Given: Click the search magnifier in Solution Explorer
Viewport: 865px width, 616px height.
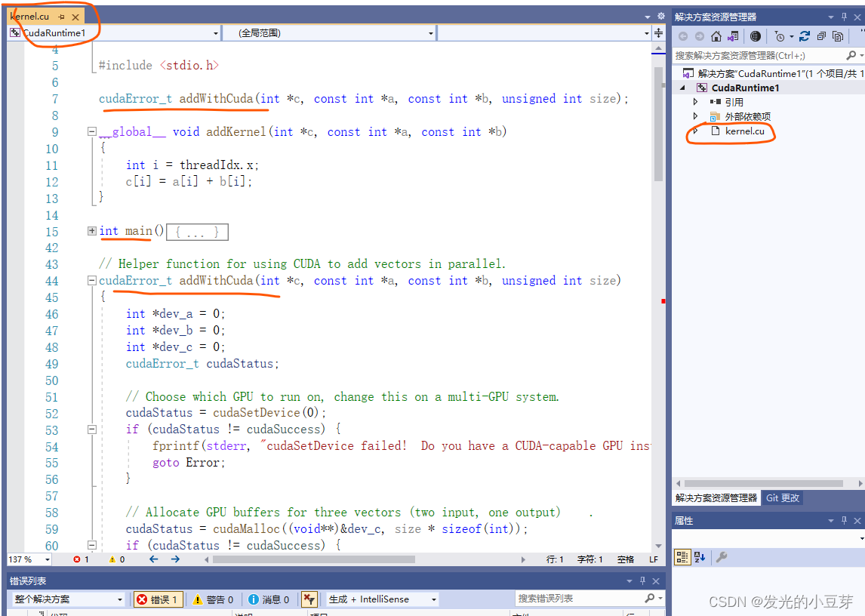Looking at the screenshot, I should (851, 55).
